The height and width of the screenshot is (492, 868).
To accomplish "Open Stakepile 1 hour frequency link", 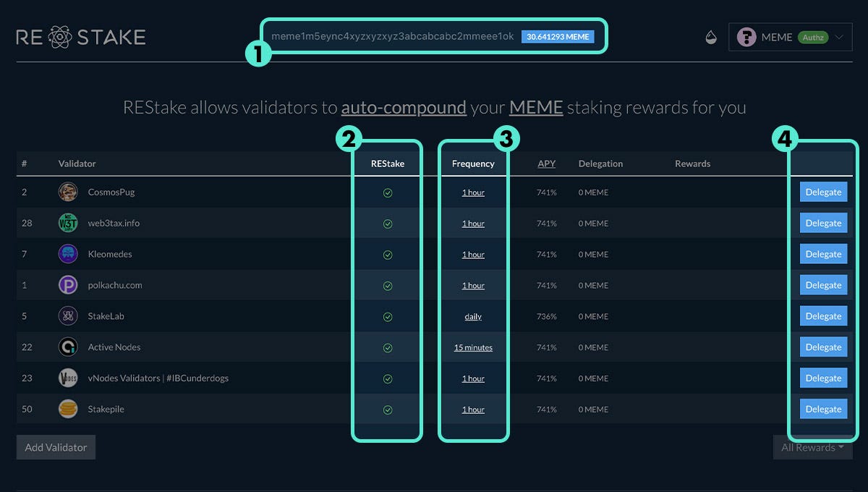I will pyautogui.click(x=473, y=410).
